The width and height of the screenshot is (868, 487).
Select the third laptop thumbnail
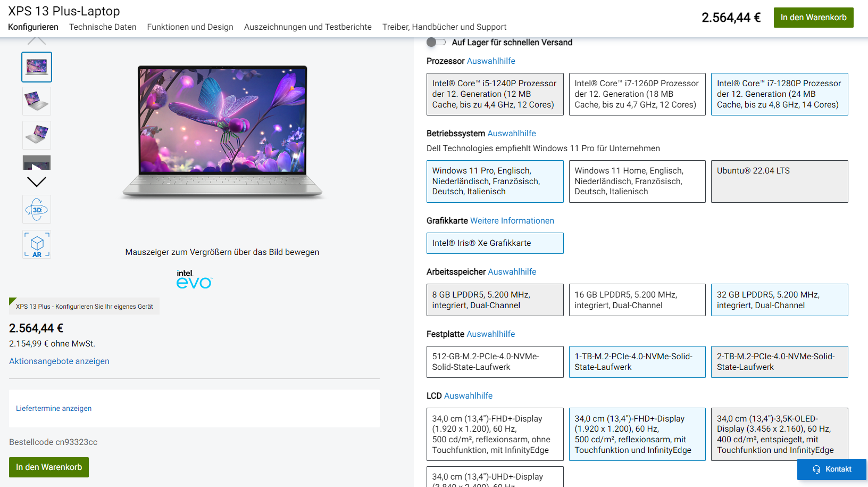coord(37,135)
